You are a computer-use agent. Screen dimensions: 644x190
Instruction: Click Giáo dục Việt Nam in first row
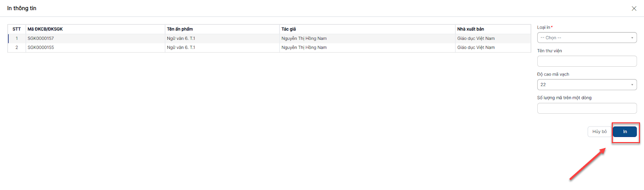[x=476, y=39]
